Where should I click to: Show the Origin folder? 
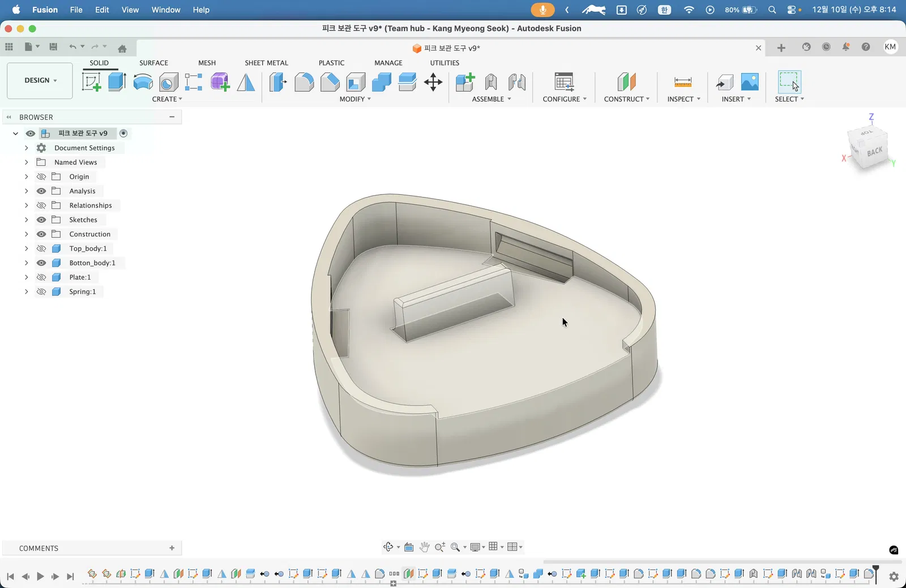41,177
